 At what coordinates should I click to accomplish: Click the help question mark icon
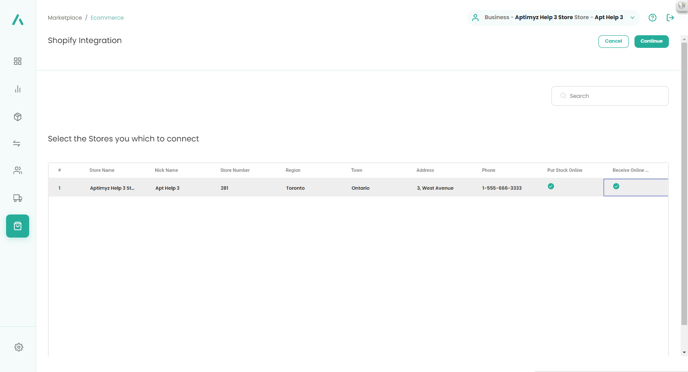tap(652, 18)
